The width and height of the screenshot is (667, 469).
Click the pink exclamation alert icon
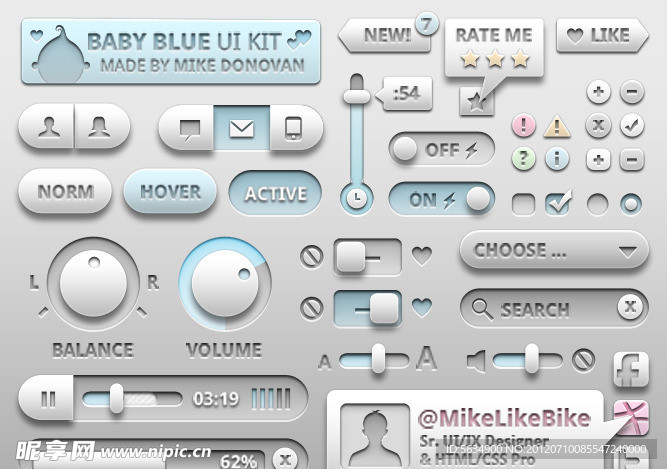[523, 125]
